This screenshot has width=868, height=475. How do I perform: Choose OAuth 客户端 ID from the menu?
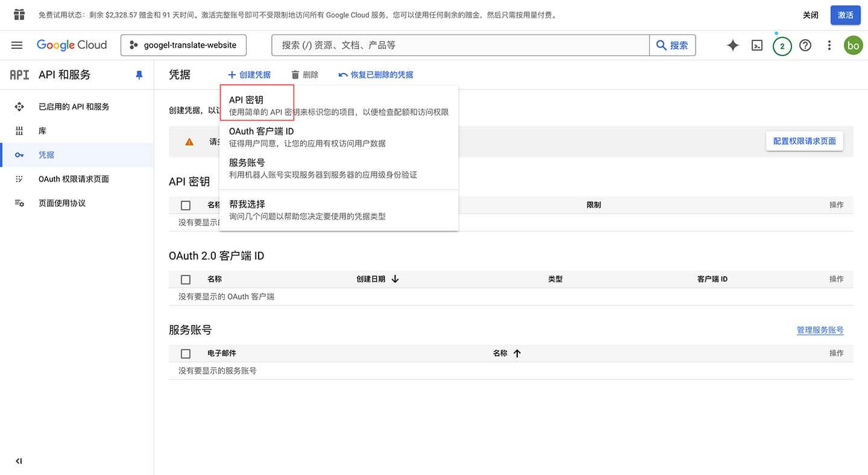click(339, 137)
